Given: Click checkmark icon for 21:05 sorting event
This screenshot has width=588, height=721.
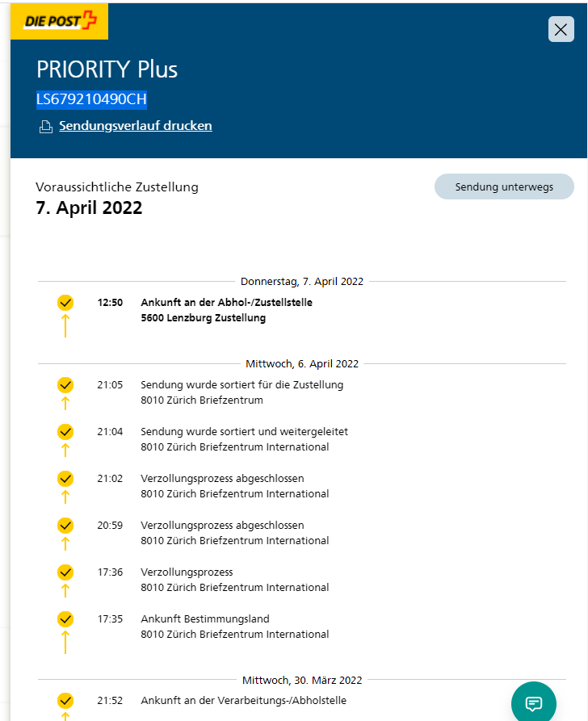Looking at the screenshot, I should pos(65,385).
